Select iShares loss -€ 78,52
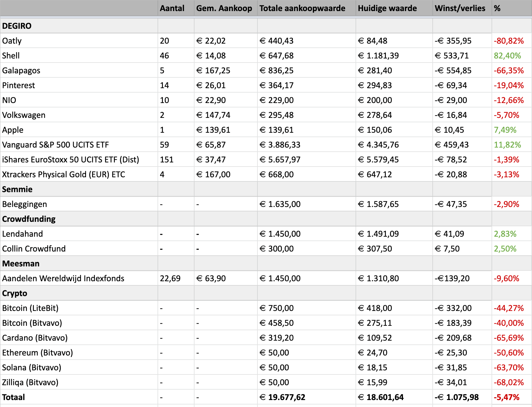532x407 pixels. point(462,160)
